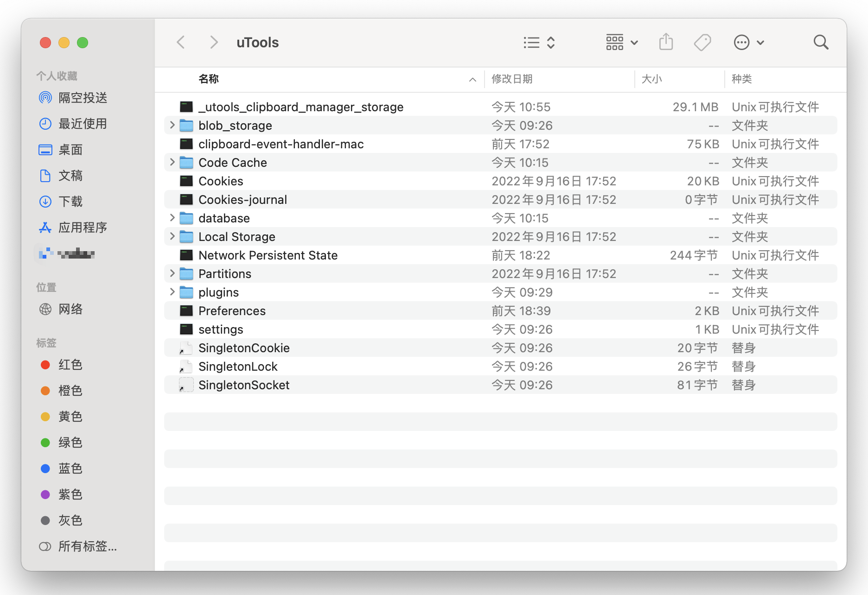Select the blob_storage folder icon
Viewport: 868px width, 595px height.
[186, 126]
